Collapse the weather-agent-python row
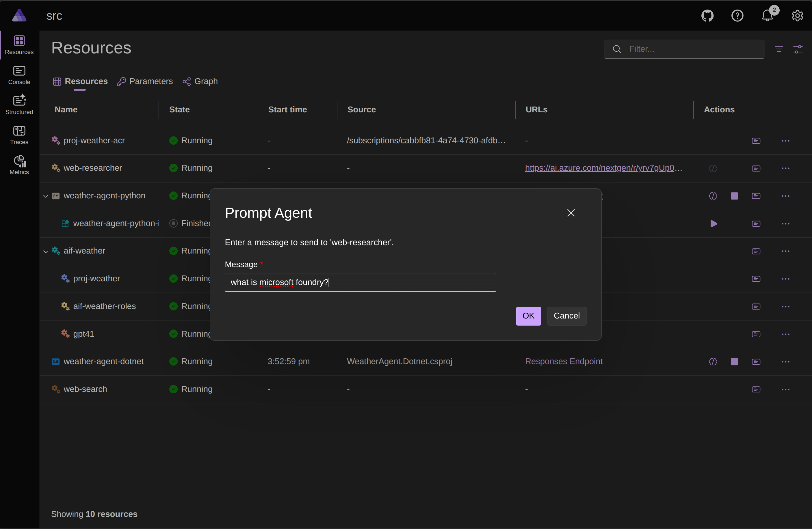 (x=46, y=196)
